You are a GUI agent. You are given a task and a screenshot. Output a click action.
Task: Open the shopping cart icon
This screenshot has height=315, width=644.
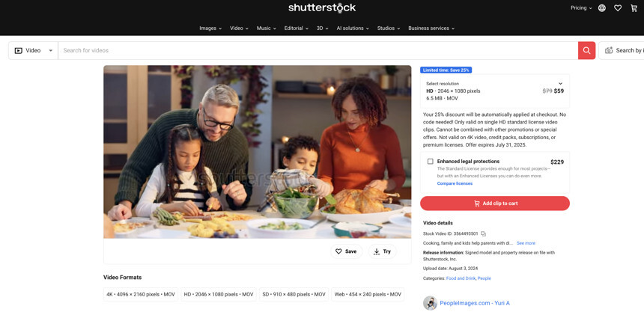pos(634,8)
